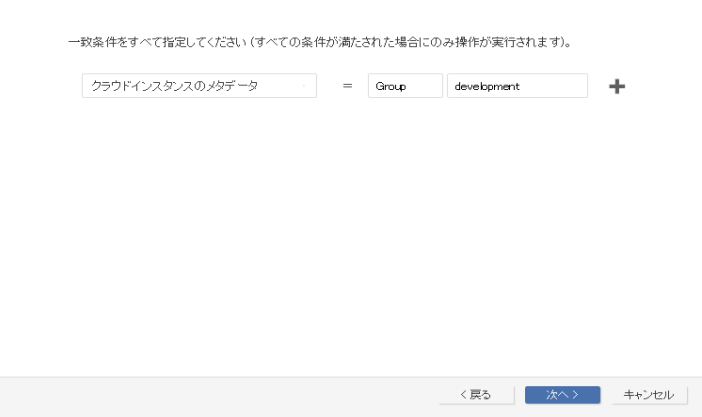The width and height of the screenshot is (702, 417).
Task: Proceed with the 次へ button
Action: tap(562, 395)
